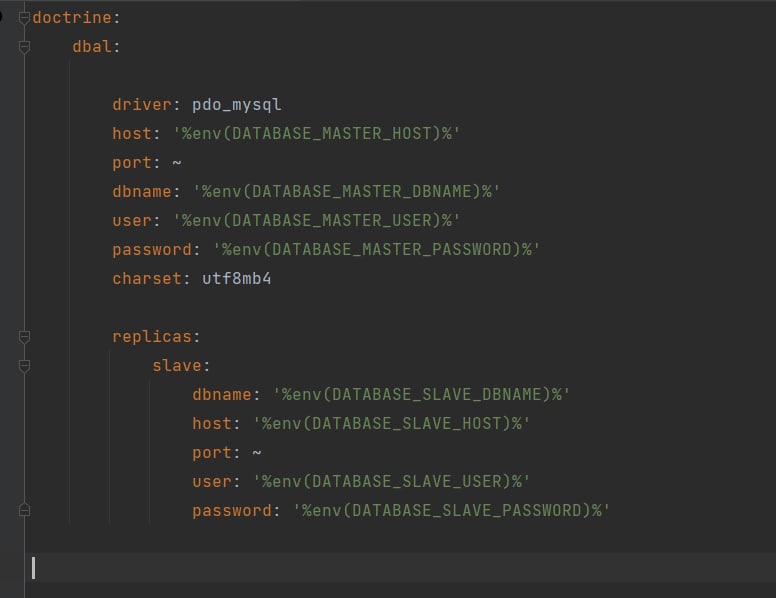Click the master 'user' key

132,221
